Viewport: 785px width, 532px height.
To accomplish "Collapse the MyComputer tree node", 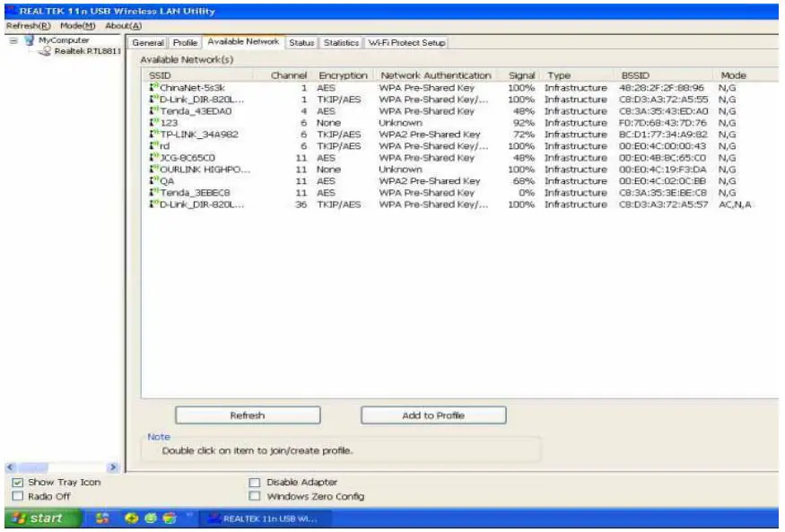I will 13,40.
